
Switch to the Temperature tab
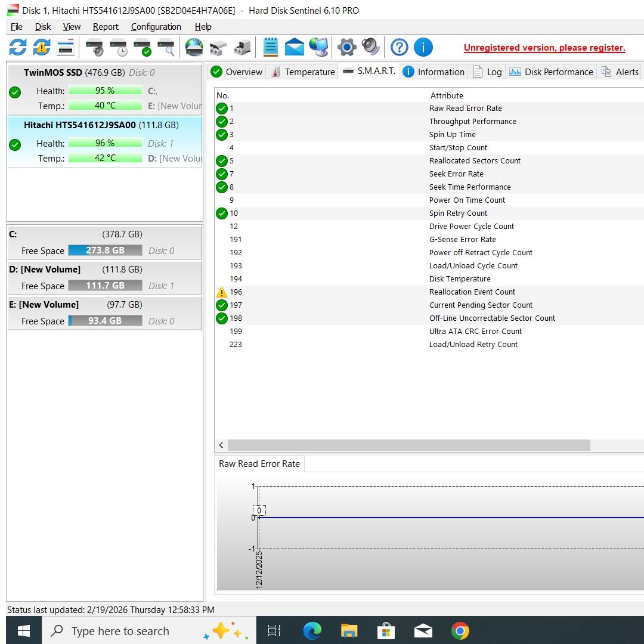[303, 72]
